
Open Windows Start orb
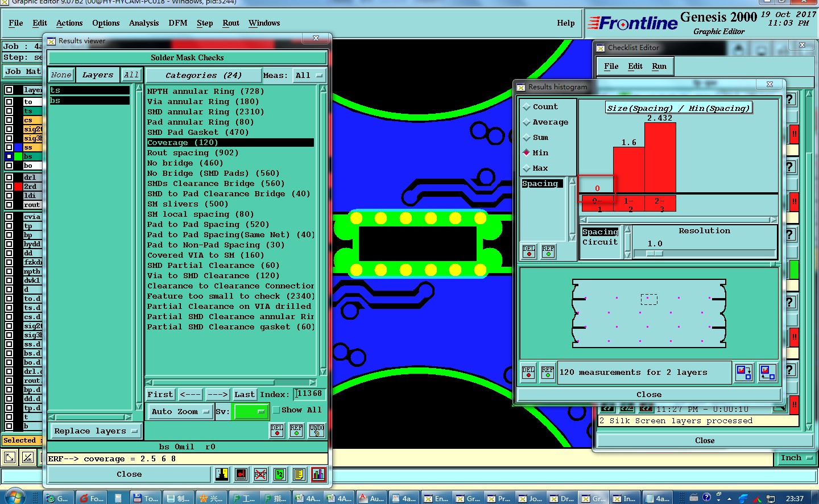tap(15, 496)
